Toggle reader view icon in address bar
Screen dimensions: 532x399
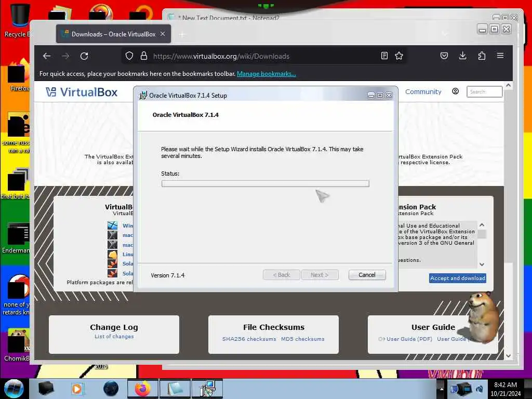[x=384, y=56]
